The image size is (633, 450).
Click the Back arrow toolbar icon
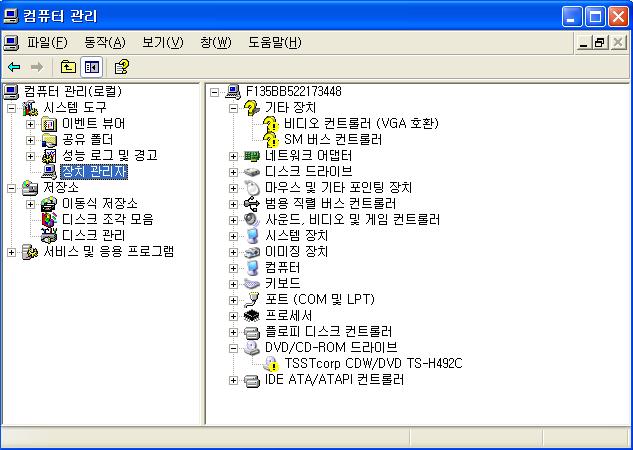14,67
